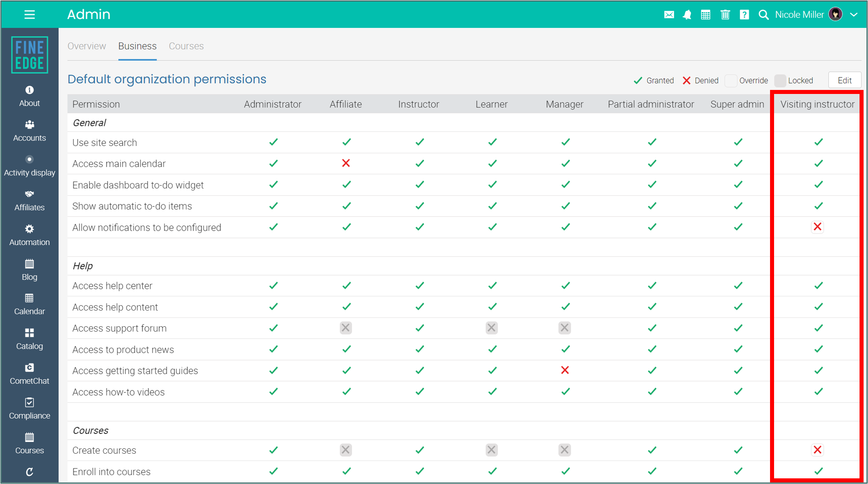This screenshot has width=868, height=484.
Task: Open the calendar grid icon in header
Action: coord(706,15)
